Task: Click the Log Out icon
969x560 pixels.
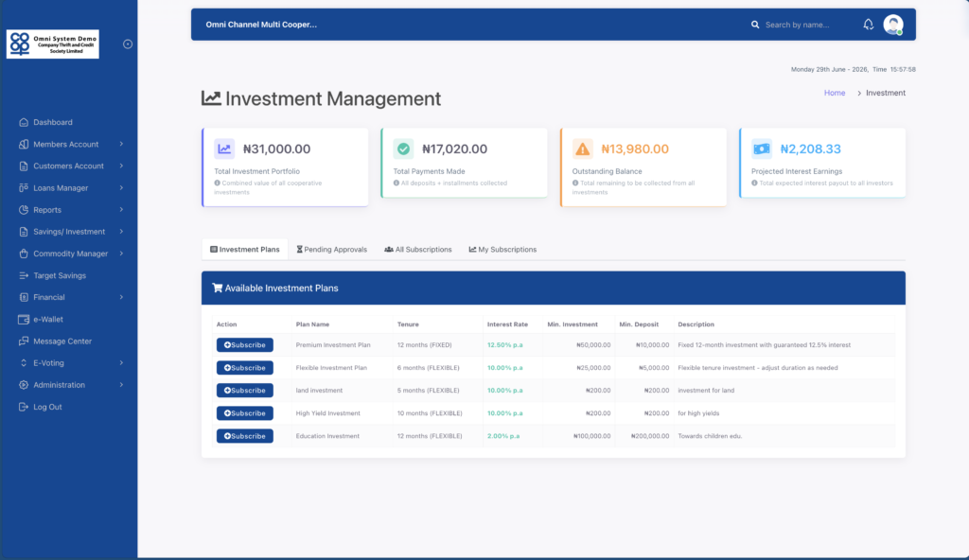Action: 24,407
